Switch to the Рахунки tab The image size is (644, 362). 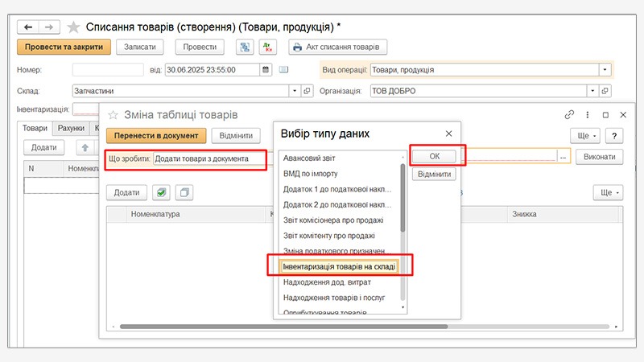click(x=71, y=128)
